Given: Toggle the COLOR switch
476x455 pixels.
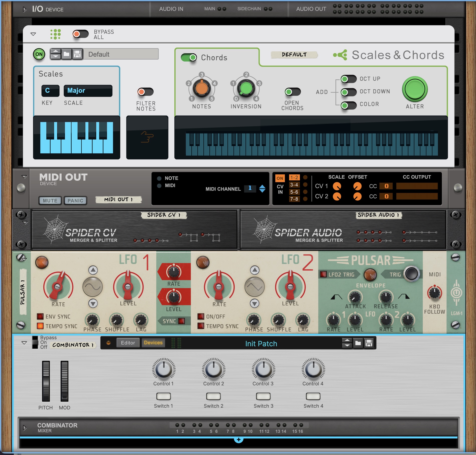Looking at the screenshot, I should pos(348,105).
